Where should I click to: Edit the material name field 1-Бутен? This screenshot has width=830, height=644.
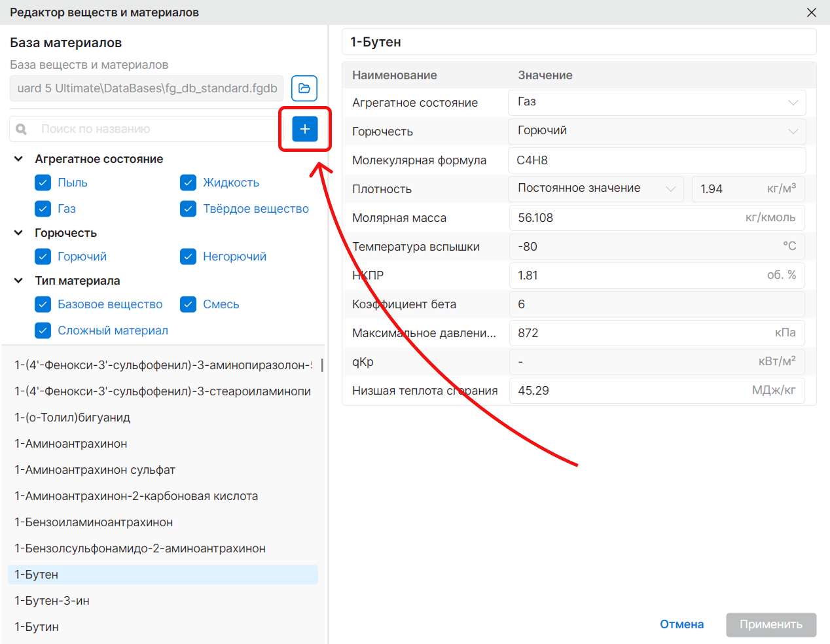pyautogui.click(x=579, y=42)
